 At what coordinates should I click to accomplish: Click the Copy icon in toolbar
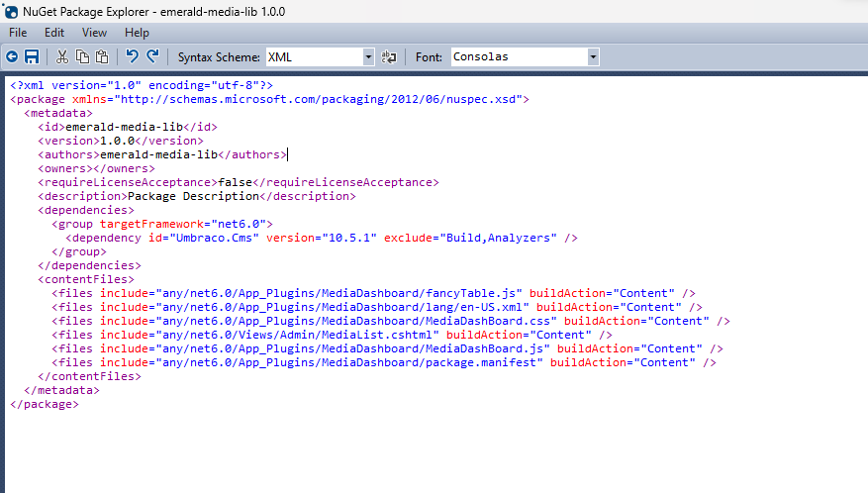point(82,56)
